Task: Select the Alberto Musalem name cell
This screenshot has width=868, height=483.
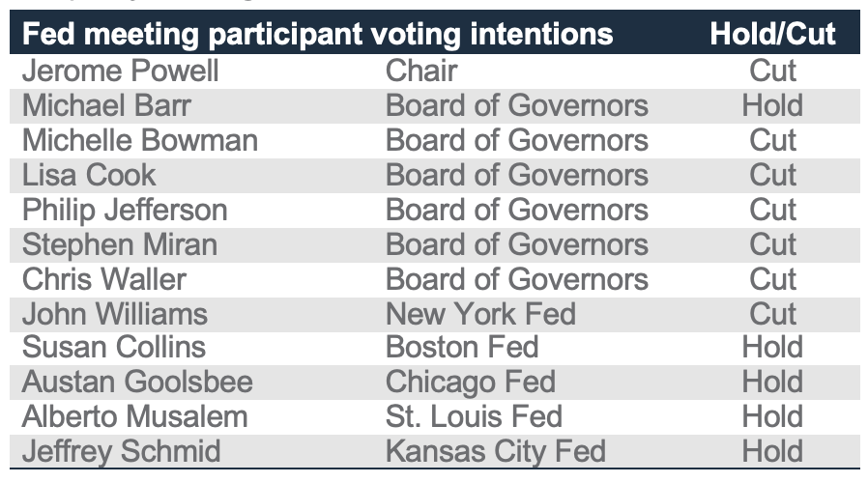Action: click(135, 417)
